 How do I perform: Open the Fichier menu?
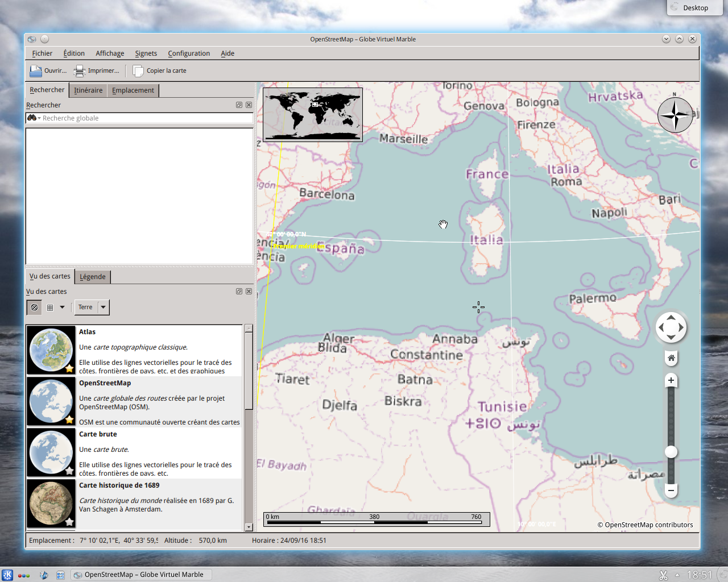coord(42,53)
